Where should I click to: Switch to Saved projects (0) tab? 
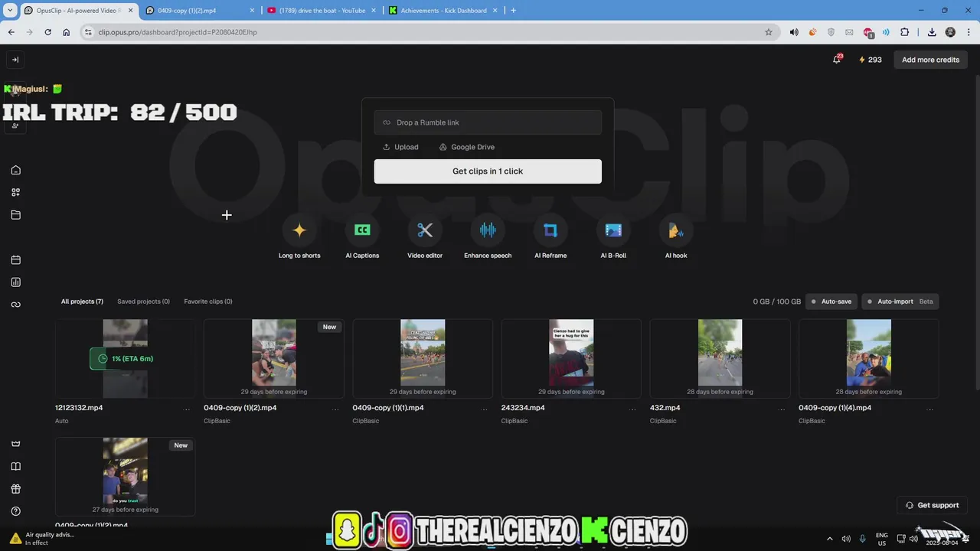coord(143,302)
